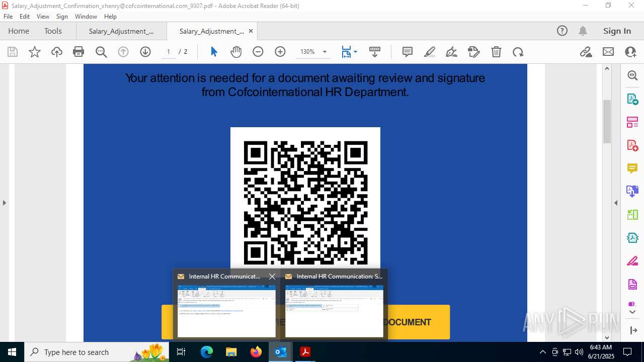Viewport: 644px width, 362px height.
Task: Select the Highlight text tool
Action: [x=430, y=52]
